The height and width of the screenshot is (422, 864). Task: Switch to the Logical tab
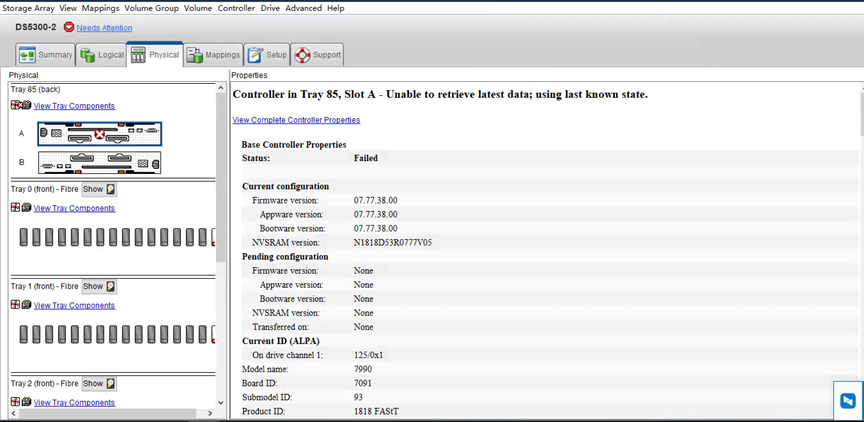tap(102, 55)
